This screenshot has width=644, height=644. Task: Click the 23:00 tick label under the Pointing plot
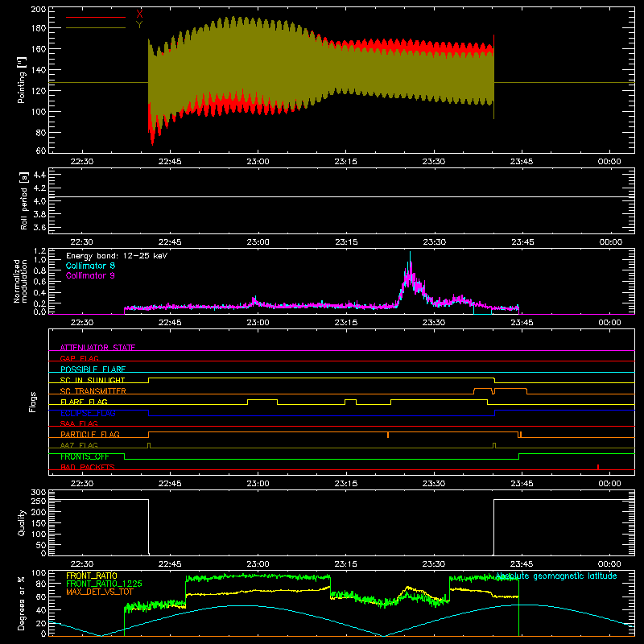[258, 162]
